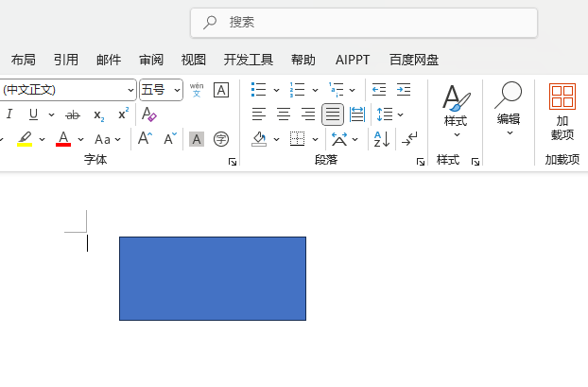Open the font size dropdown showing 五号
The image size is (588, 387).
161,90
